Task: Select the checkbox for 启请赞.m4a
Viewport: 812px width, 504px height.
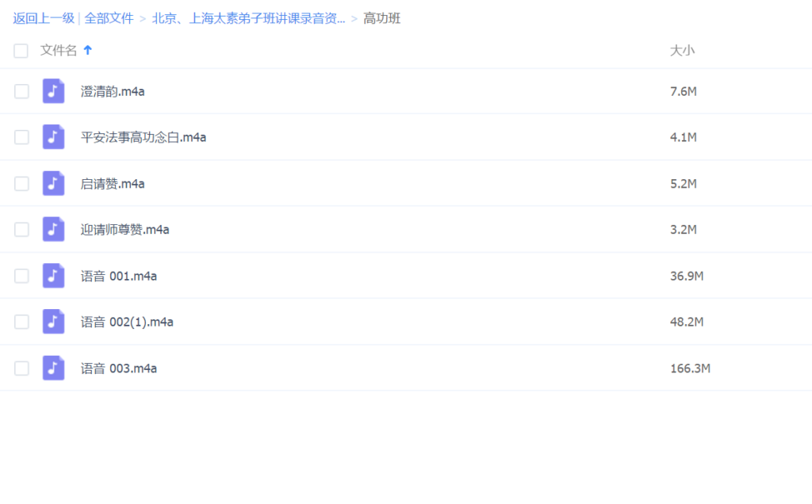Action: click(x=21, y=184)
